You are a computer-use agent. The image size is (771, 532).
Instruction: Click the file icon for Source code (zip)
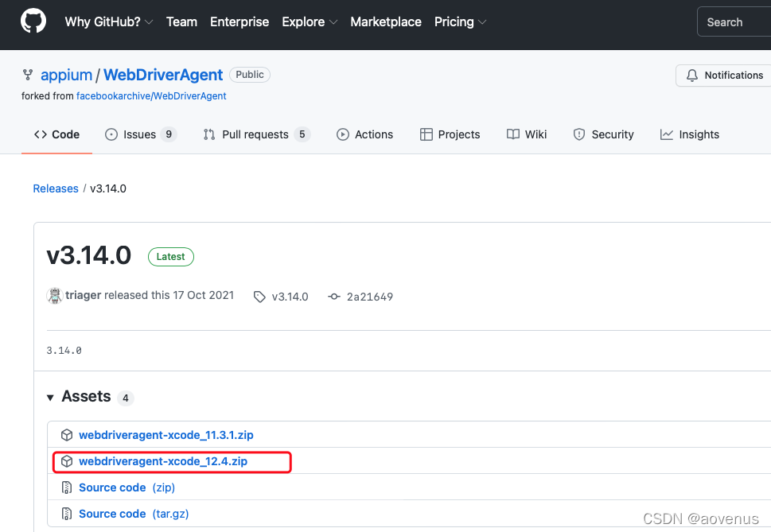[66, 487]
